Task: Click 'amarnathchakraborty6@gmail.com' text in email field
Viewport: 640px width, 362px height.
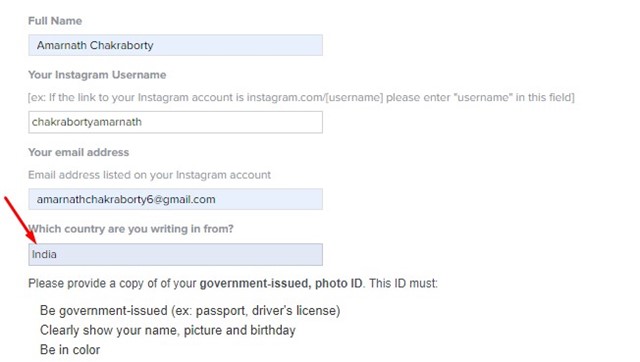Action: [126, 199]
